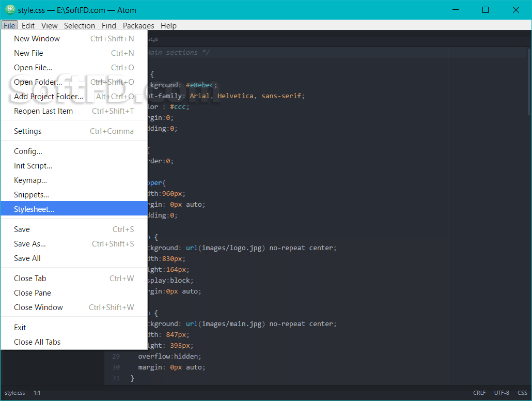The image size is (532, 401).
Task: Click CRLF line ending selector
Action: coord(479,393)
